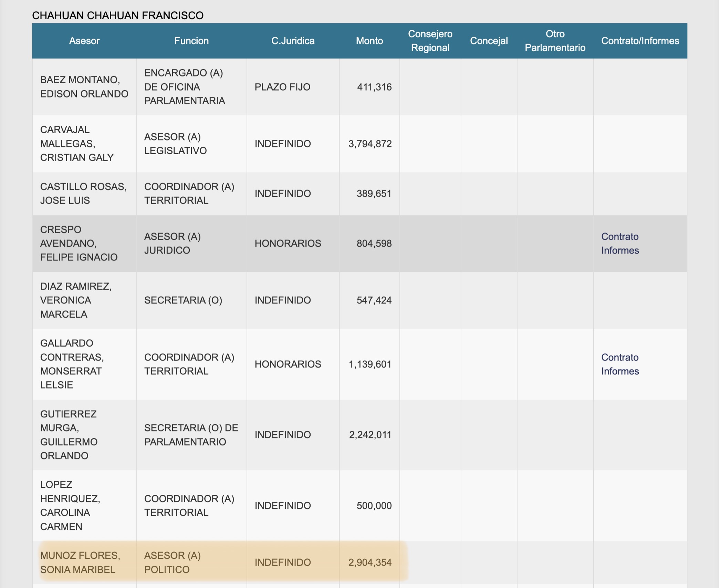Viewport: 719px width, 588px height.
Task: Click amount 804,598
Action: click(374, 244)
